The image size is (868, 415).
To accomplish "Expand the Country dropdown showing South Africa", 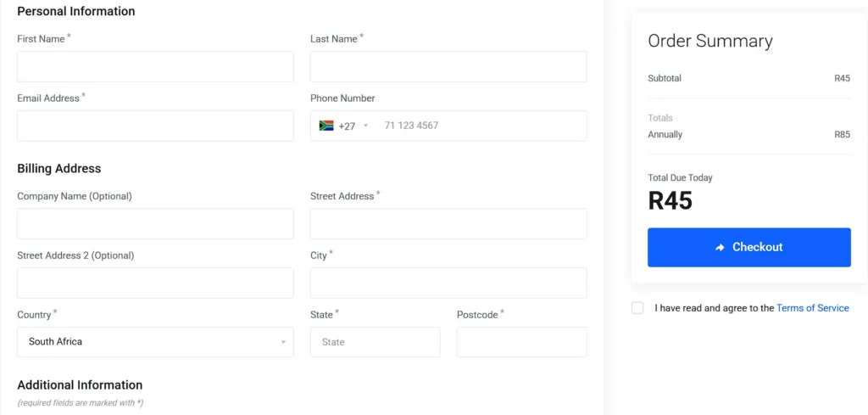I will point(156,342).
